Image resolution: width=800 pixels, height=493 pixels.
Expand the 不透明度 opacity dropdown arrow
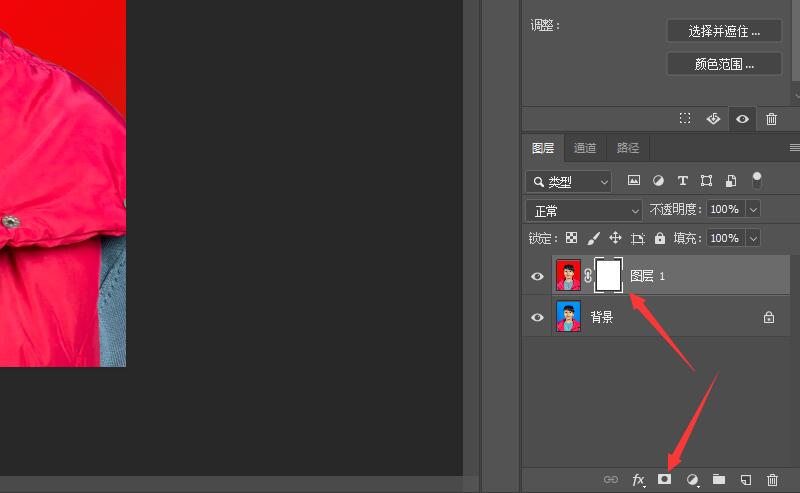[753, 210]
